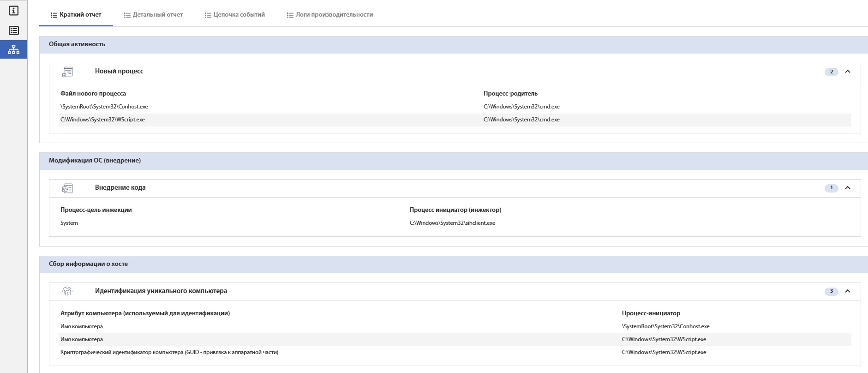The image size is (868, 373).
Task: Open the Логи производительности tab
Action: [329, 15]
